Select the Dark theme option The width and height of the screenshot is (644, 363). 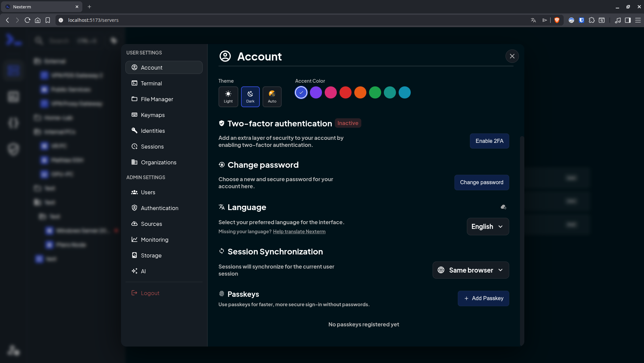[x=250, y=97]
